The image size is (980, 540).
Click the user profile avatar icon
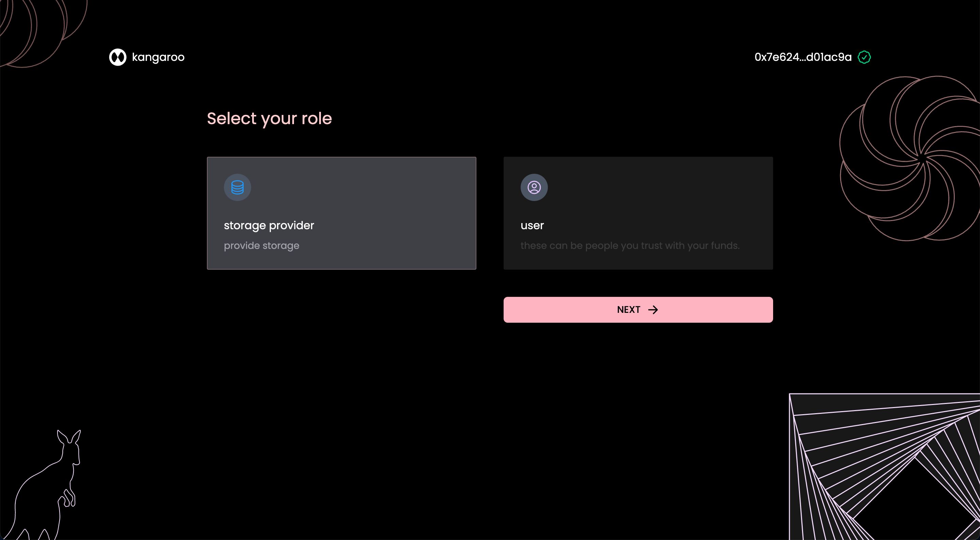(x=534, y=187)
